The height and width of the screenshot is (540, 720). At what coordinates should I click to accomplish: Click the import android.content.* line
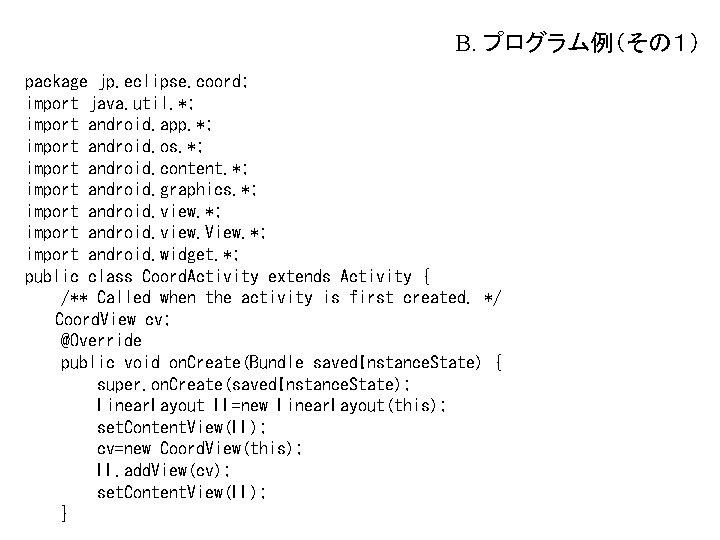click(x=137, y=168)
